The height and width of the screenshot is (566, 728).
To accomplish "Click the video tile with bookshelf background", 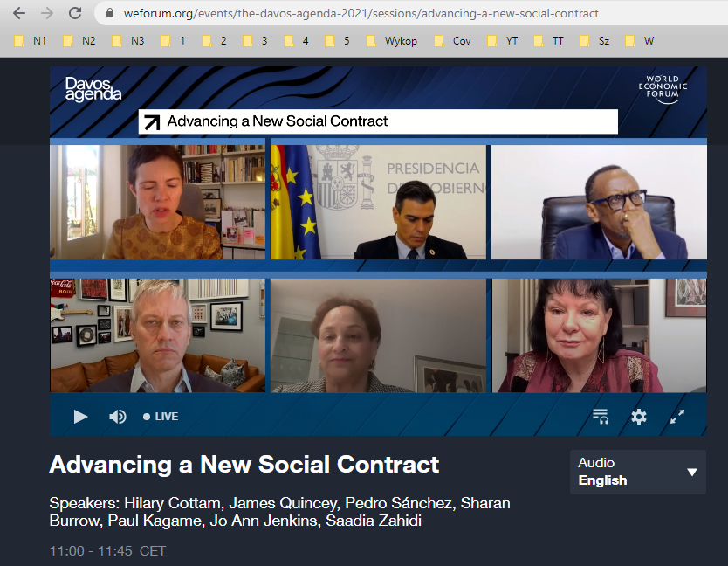I will point(157,202).
